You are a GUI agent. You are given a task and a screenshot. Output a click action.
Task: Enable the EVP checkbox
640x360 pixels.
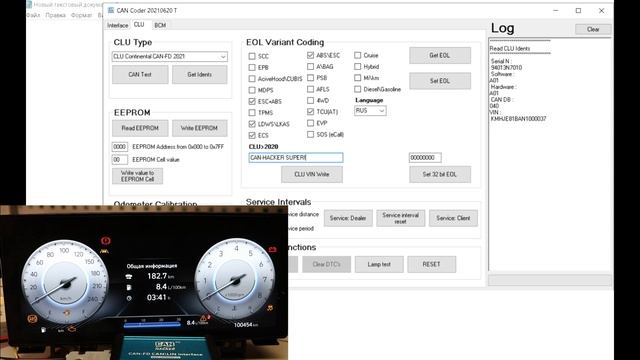pos(311,123)
